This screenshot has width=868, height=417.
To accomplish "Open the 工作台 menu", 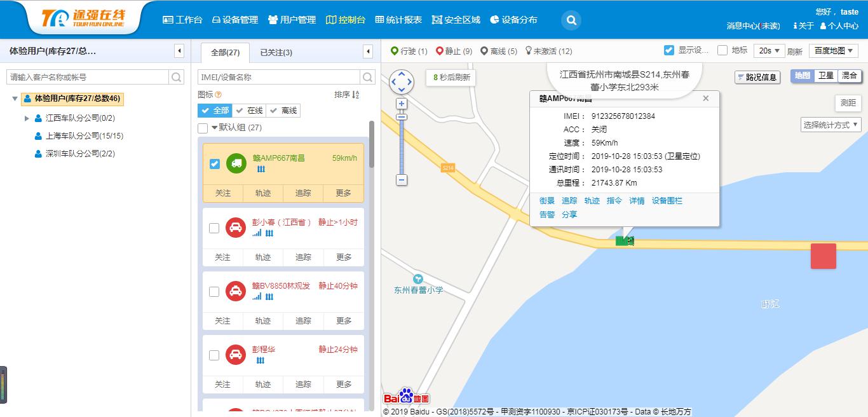I will pyautogui.click(x=182, y=20).
